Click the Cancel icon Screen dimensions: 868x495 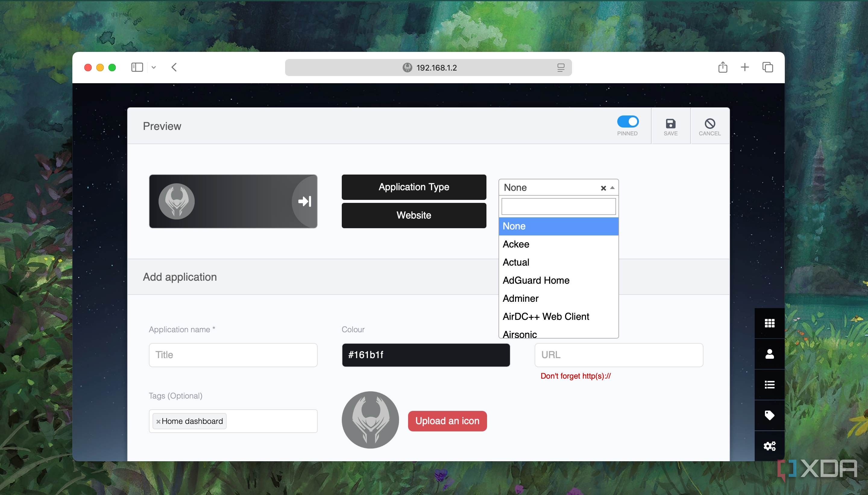click(710, 123)
